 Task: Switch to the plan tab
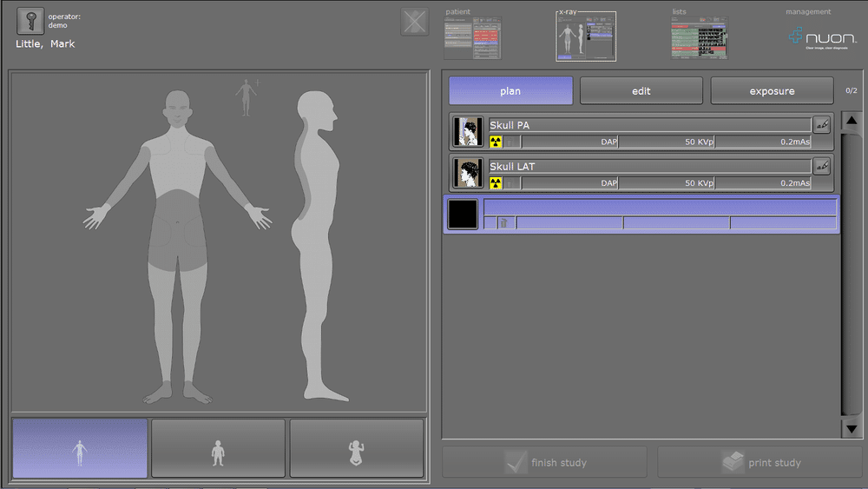click(510, 91)
